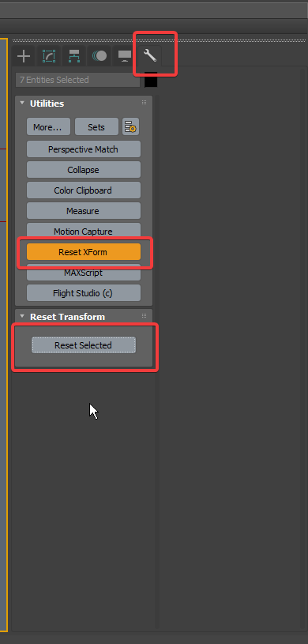
Task: Click the Reset Transform rollout drag grip
Action: (x=145, y=316)
